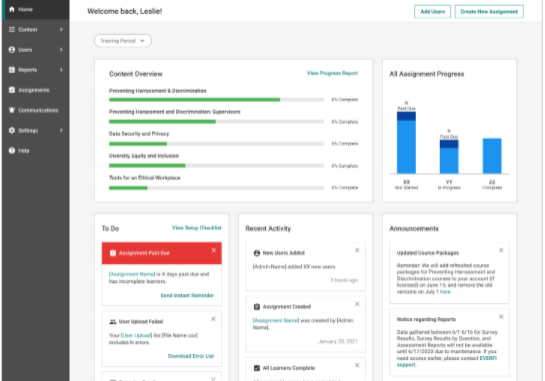The height and width of the screenshot is (381, 545).
Task: Click people icon beside User Upload Failed
Action: click(x=113, y=322)
